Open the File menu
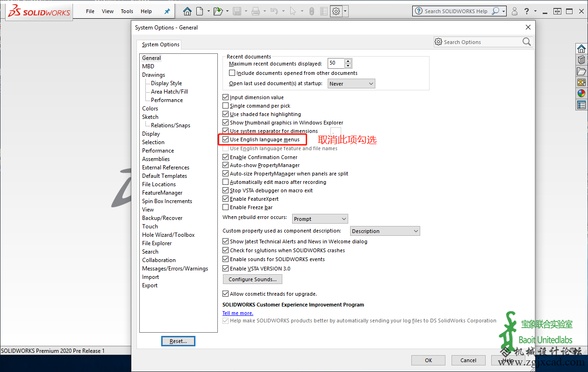 pyautogui.click(x=90, y=11)
